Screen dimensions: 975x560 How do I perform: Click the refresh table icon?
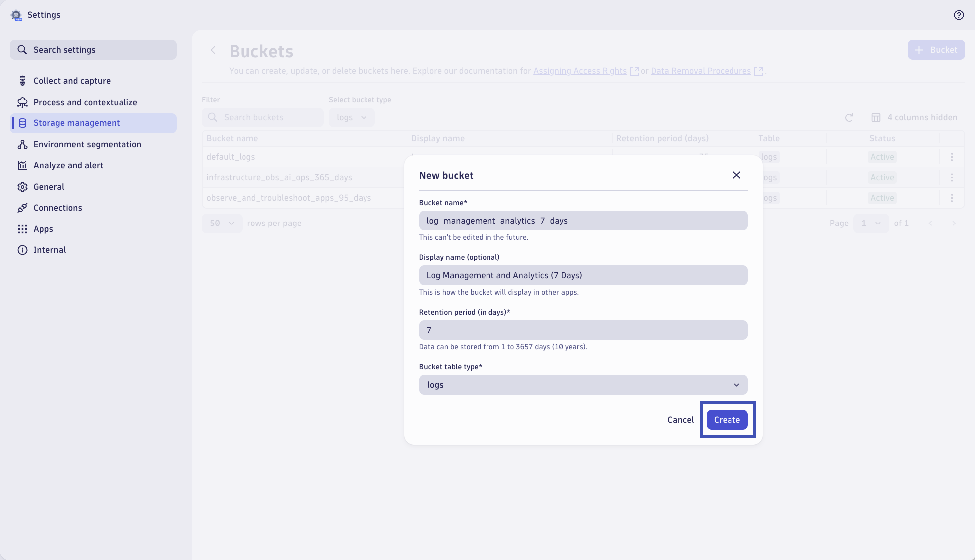[x=849, y=118]
